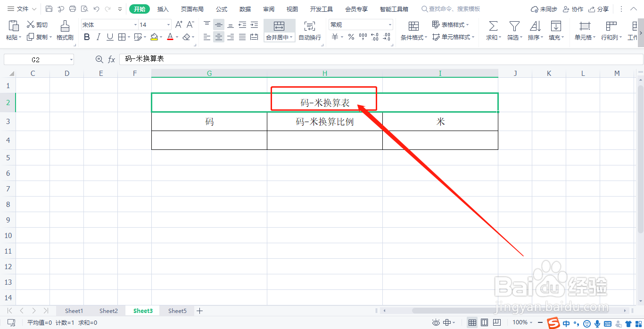Click the Sum (求和) icon
Screen dimensions: 644x329
(492, 27)
